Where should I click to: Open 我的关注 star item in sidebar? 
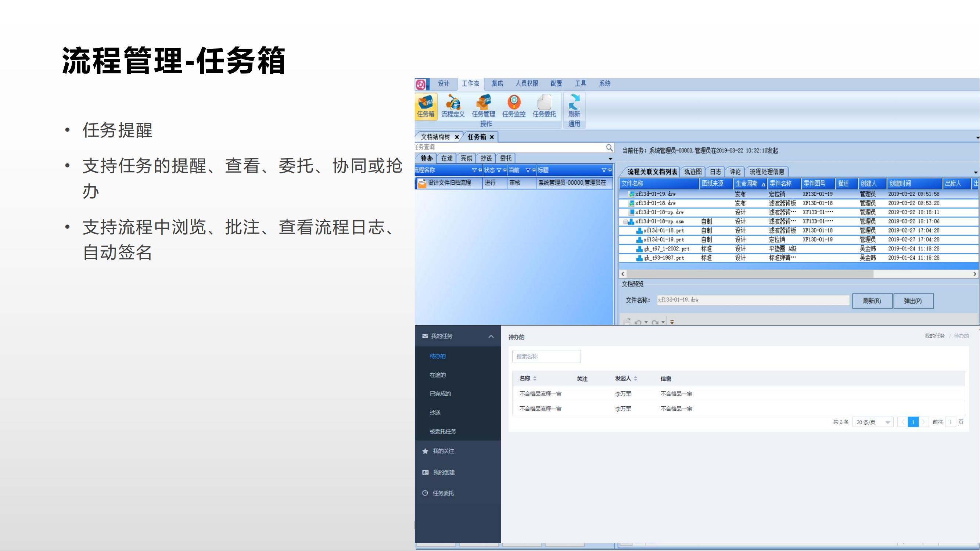coord(443,451)
